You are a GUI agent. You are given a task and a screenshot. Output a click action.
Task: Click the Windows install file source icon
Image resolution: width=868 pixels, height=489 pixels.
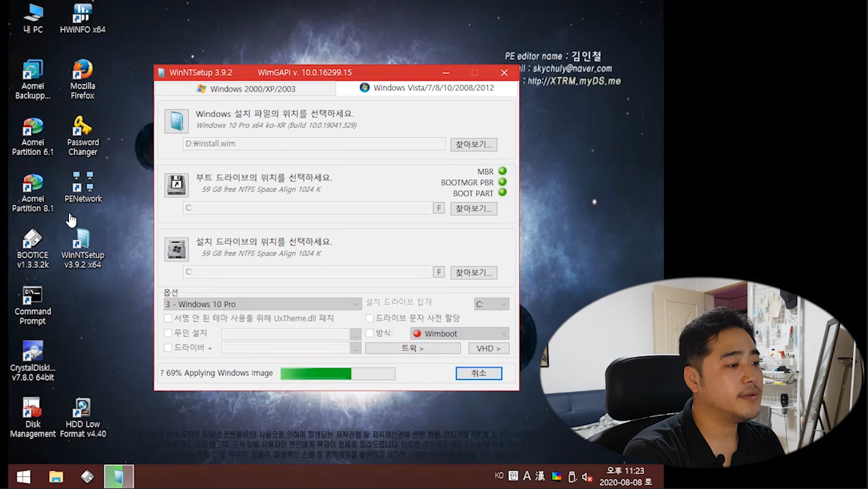coord(177,121)
